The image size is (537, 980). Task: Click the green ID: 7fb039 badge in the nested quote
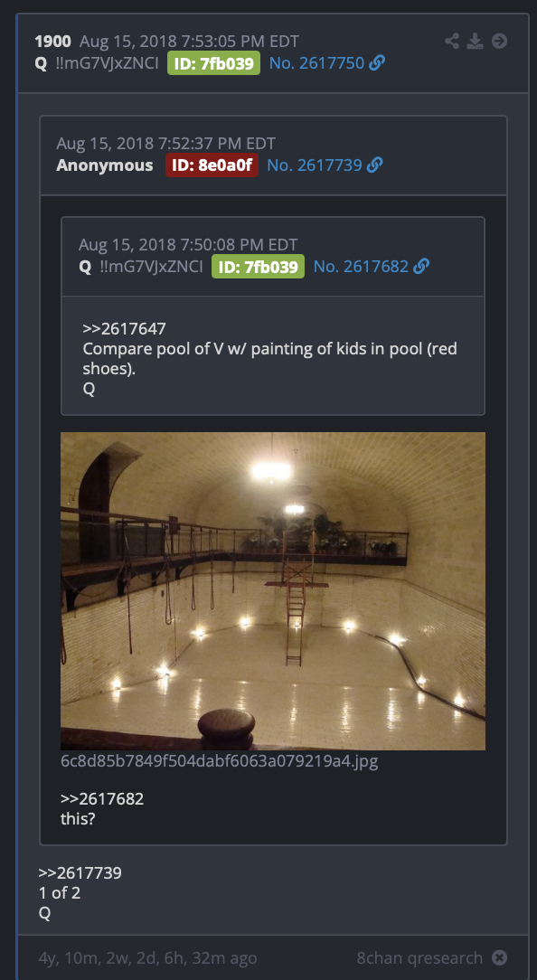(x=259, y=267)
